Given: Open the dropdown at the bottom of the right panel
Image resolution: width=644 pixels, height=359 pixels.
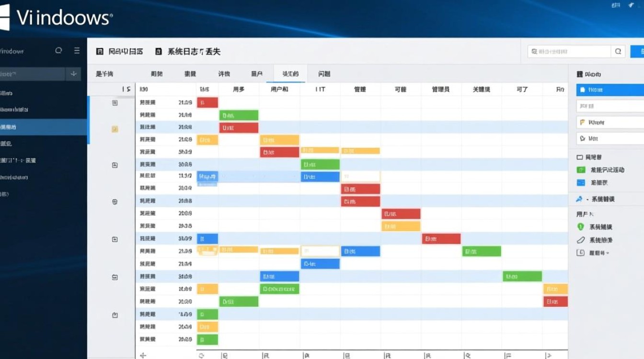Looking at the screenshot, I should pyautogui.click(x=582, y=253).
